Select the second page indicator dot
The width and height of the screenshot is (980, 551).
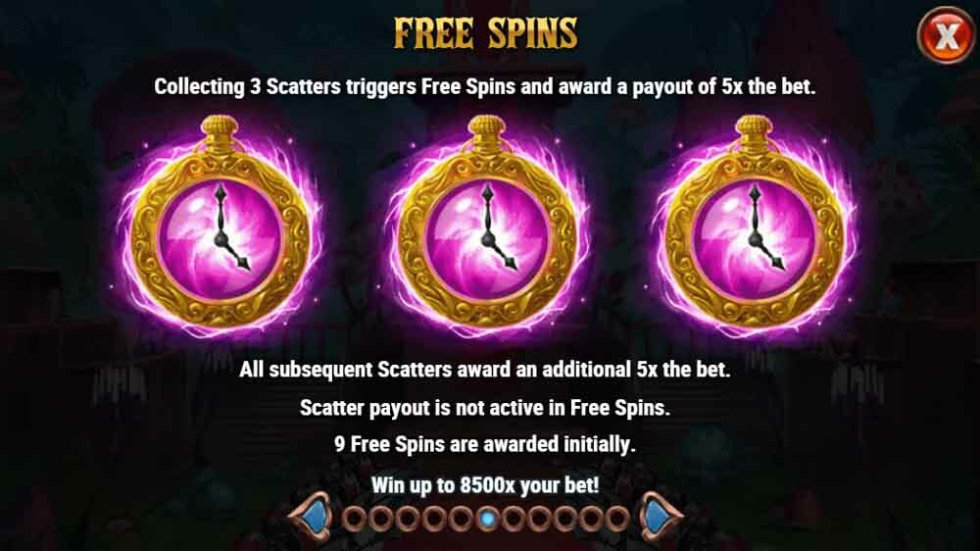[380, 519]
